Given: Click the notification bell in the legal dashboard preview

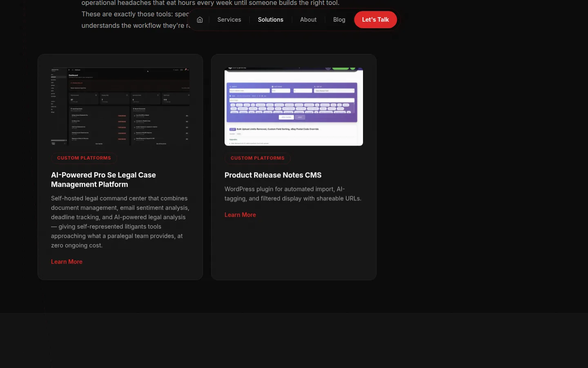Looking at the screenshot, I should 185,70.
